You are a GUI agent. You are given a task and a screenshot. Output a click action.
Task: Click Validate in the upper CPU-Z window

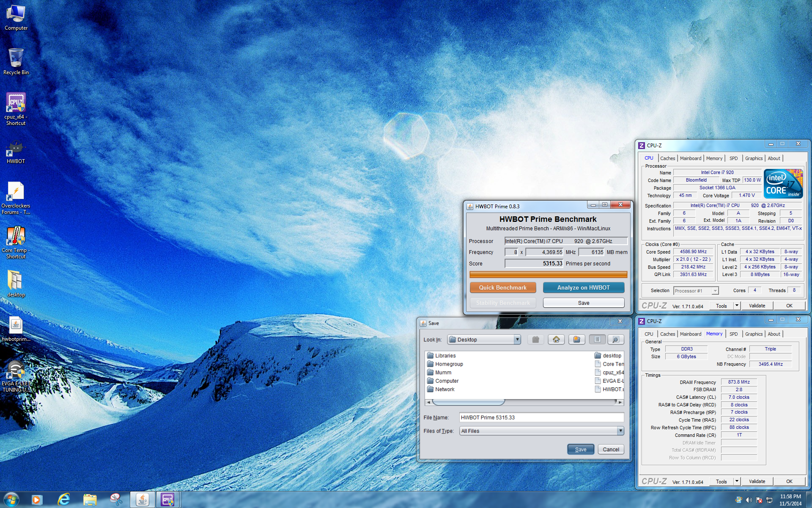click(757, 306)
